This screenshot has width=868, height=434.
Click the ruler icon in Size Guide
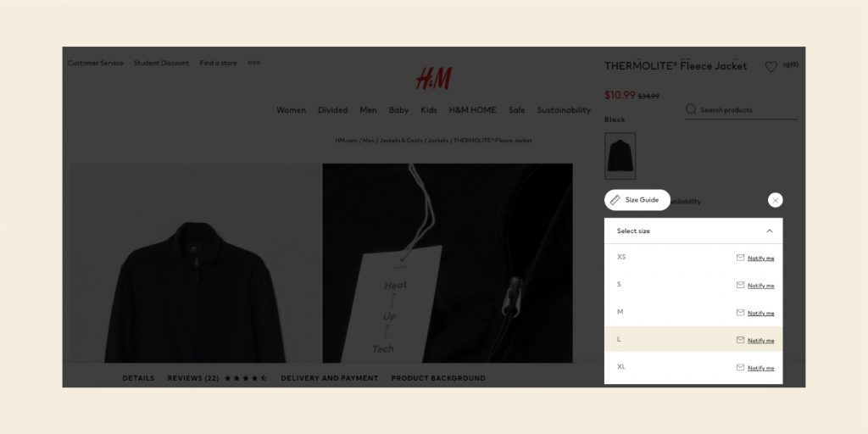point(615,200)
